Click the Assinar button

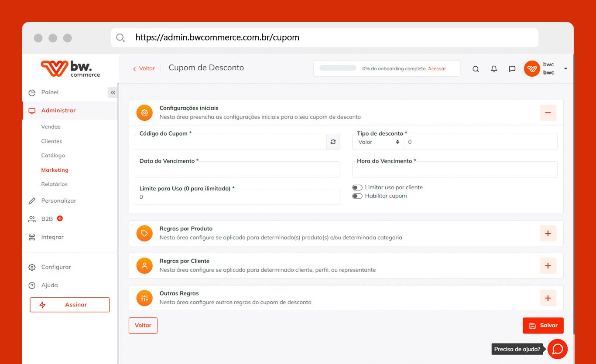click(70, 305)
